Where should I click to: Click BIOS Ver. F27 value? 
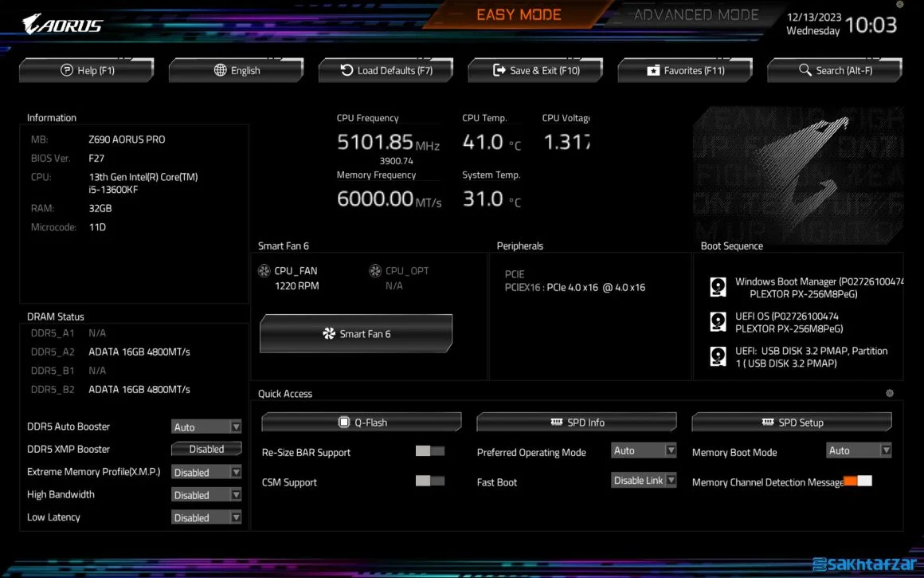(96, 158)
